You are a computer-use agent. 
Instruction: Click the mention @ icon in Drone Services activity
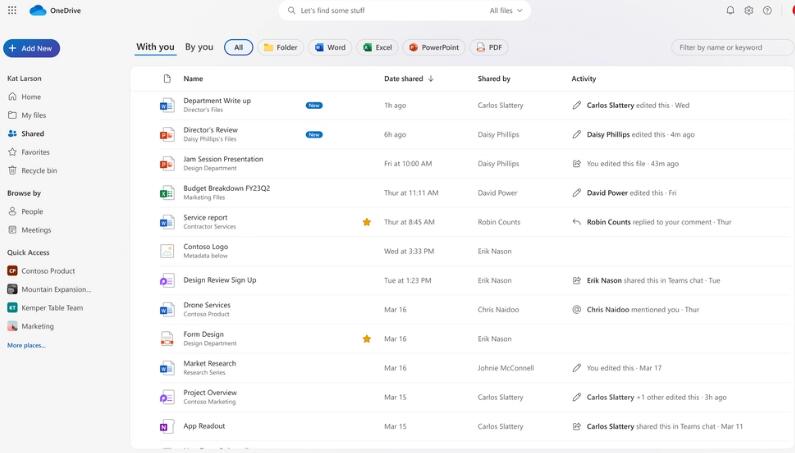[x=576, y=309]
